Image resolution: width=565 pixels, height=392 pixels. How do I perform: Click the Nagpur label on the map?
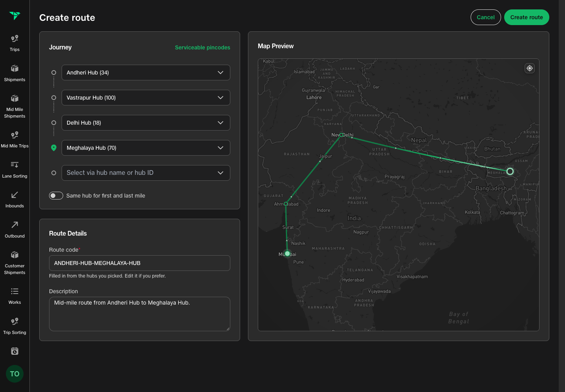coord(361,232)
